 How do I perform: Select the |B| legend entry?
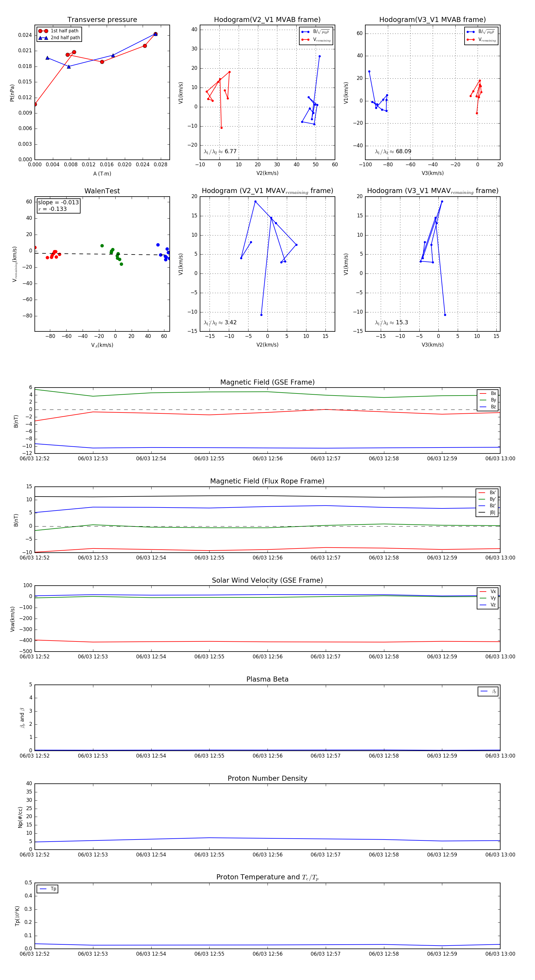click(x=487, y=513)
